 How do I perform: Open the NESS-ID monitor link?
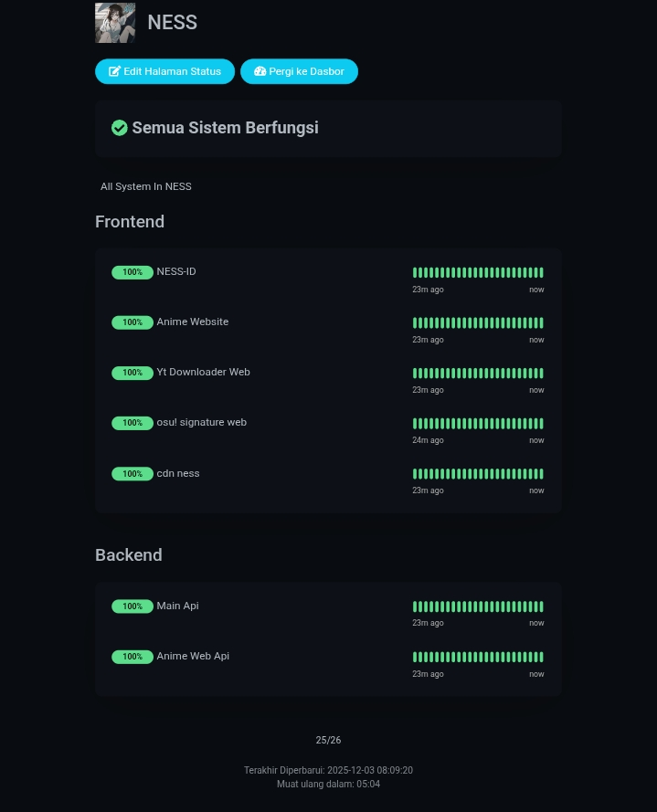click(x=176, y=271)
